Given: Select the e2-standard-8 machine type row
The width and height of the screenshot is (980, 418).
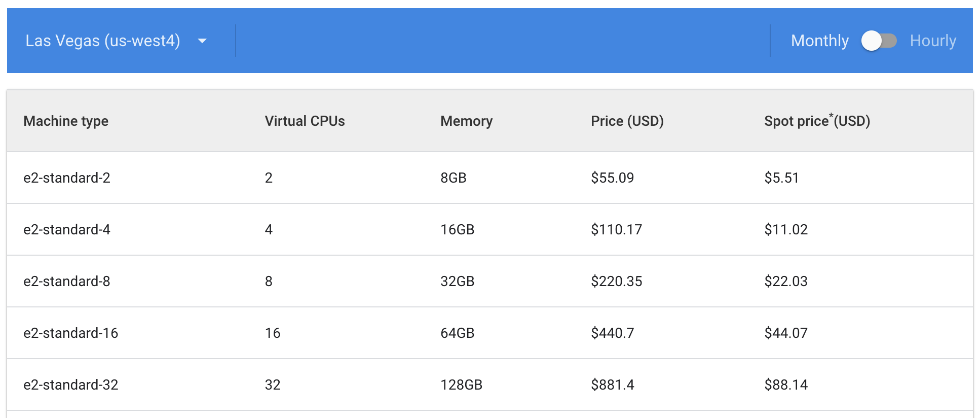Looking at the screenshot, I should 67,282.
